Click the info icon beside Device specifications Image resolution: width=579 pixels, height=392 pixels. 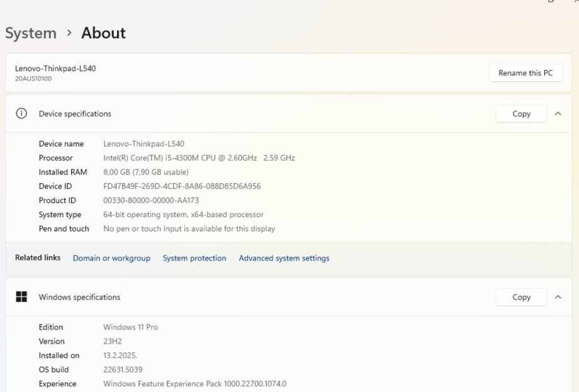pos(21,114)
